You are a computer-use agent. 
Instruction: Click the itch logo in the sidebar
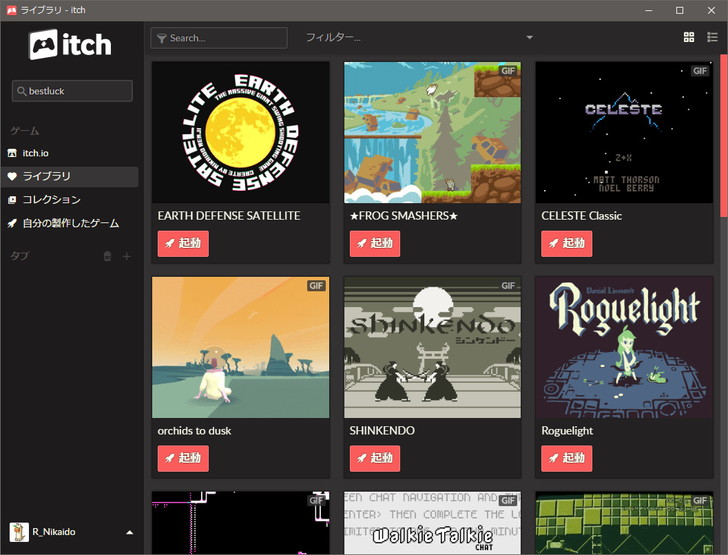[70, 45]
